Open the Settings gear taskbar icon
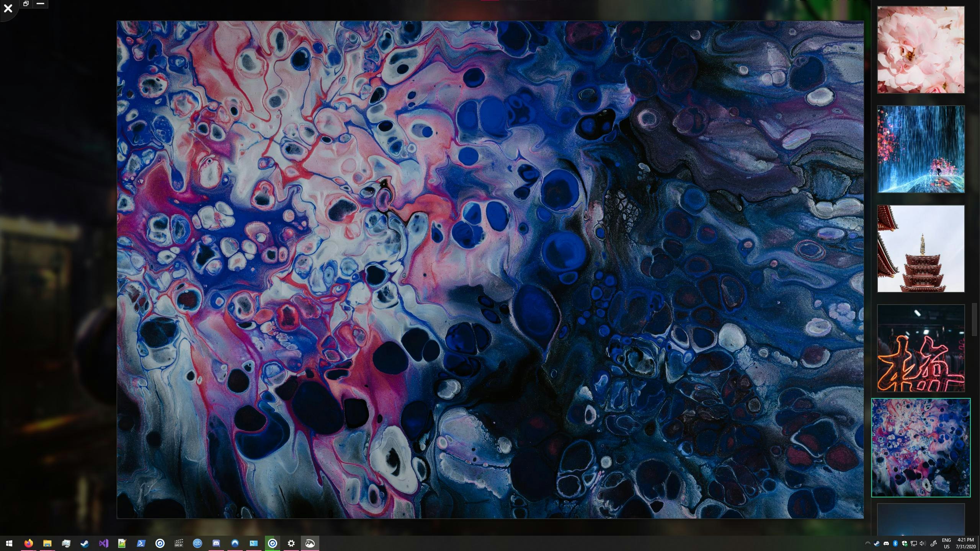 pyautogui.click(x=291, y=543)
